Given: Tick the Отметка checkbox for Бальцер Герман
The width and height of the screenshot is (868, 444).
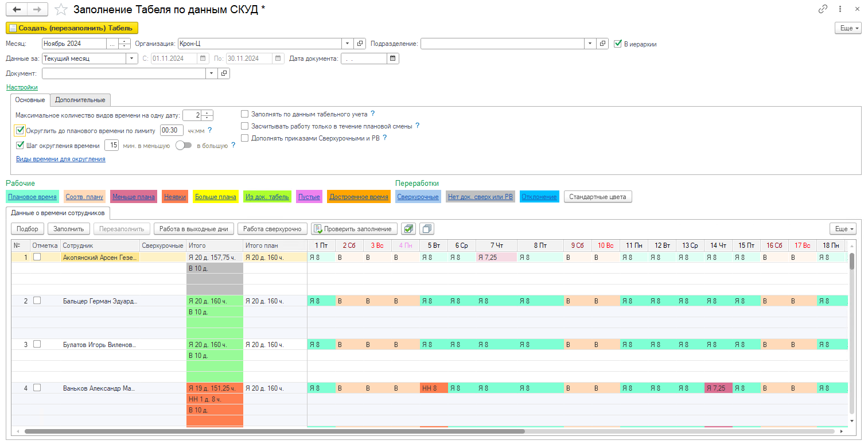Looking at the screenshot, I should tap(37, 301).
